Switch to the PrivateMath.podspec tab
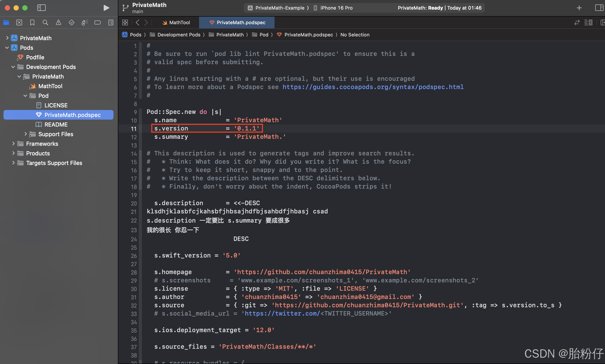This screenshot has height=364, width=605. [237, 22]
